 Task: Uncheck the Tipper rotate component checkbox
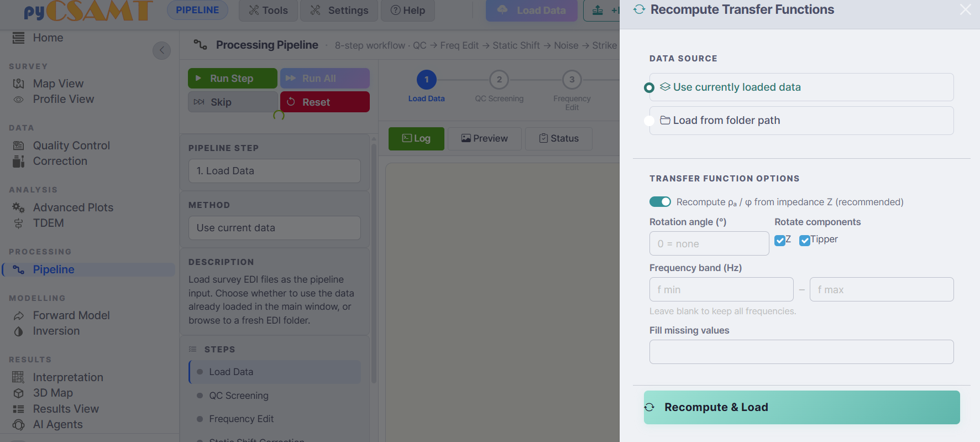point(804,240)
